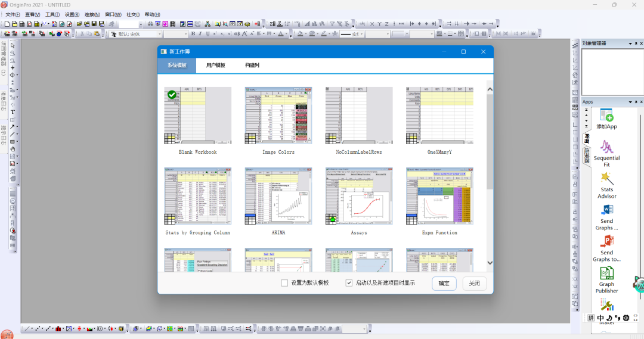Image resolution: width=644 pixels, height=339 pixels.
Task: Click the Save project disk icon
Action: pos(94,24)
